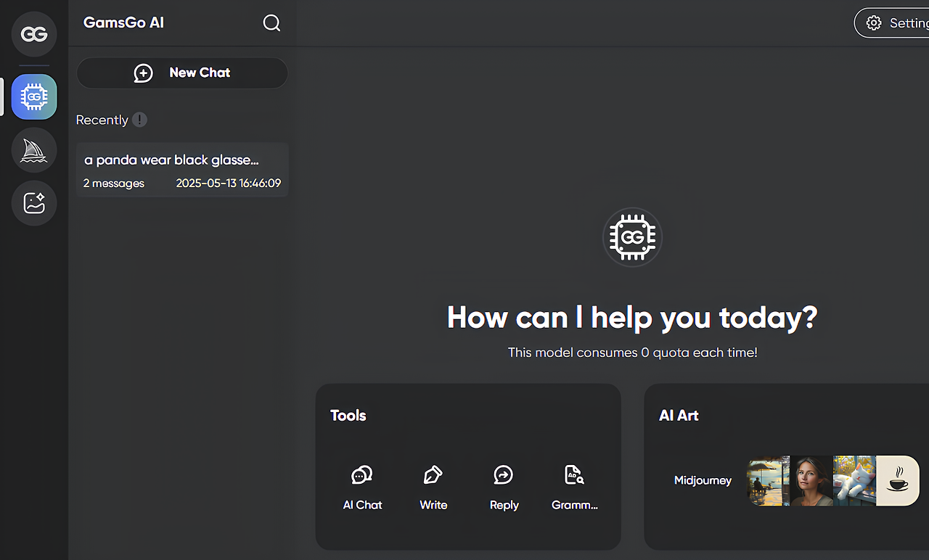Open the Grammar check tool
This screenshot has height=560, width=929.
pos(575,488)
